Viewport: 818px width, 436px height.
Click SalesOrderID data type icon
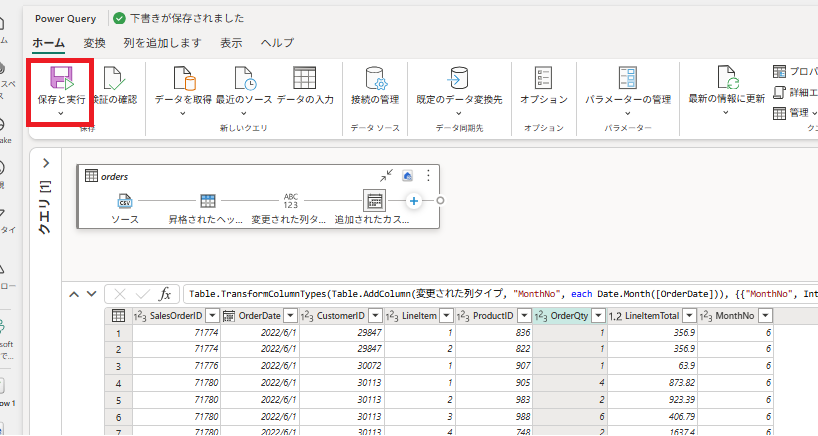tap(140, 316)
